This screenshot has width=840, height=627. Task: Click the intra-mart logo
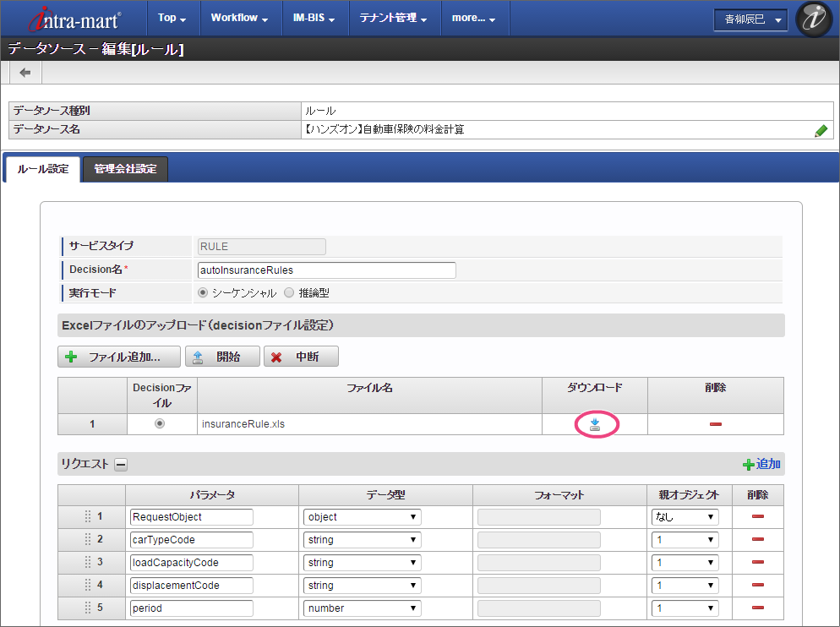pos(74,19)
